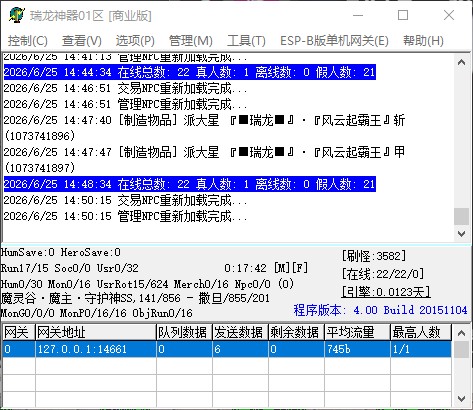Viewport: 473px width, 410px height.
Task: Open the 查看(V) menu
Action: tap(82, 41)
